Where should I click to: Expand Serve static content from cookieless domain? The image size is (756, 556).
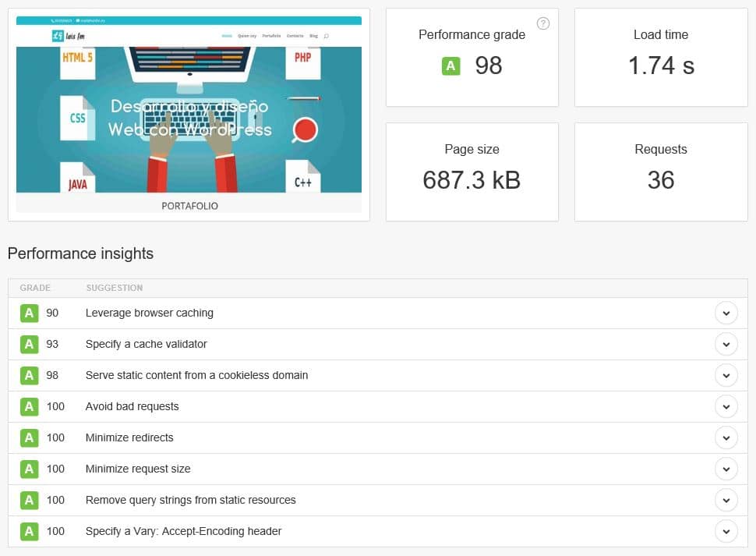(x=726, y=376)
